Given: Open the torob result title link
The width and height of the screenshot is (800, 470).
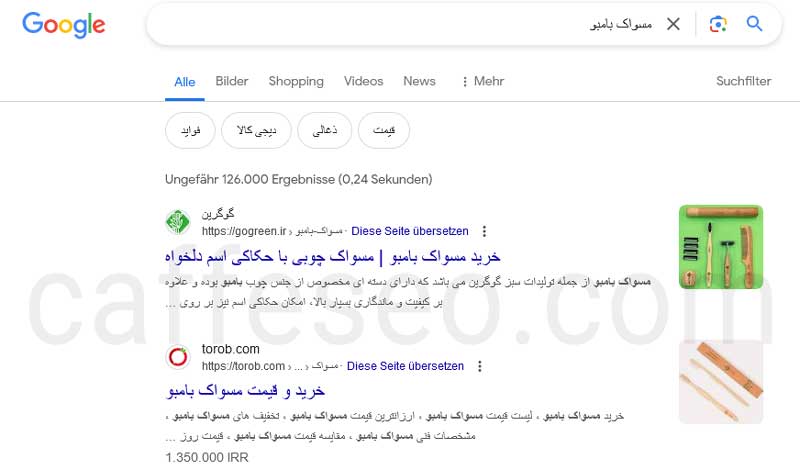Looking at the screenshot, I should pos(245,391).
